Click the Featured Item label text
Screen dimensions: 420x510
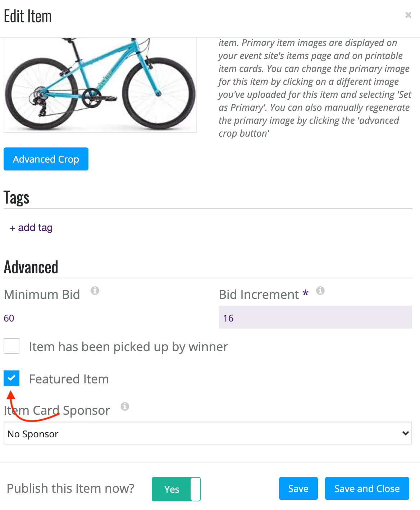[69, 379]
